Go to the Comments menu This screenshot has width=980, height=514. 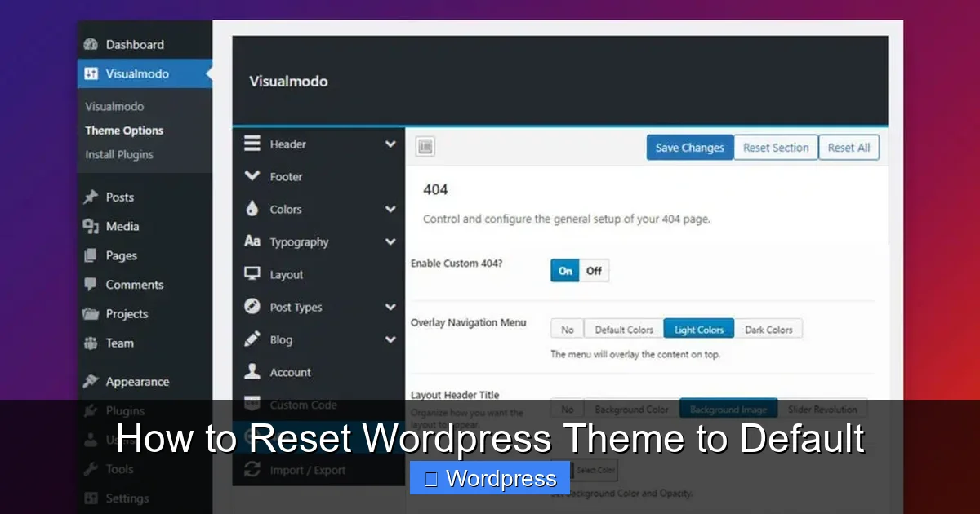tap(145, 285)
